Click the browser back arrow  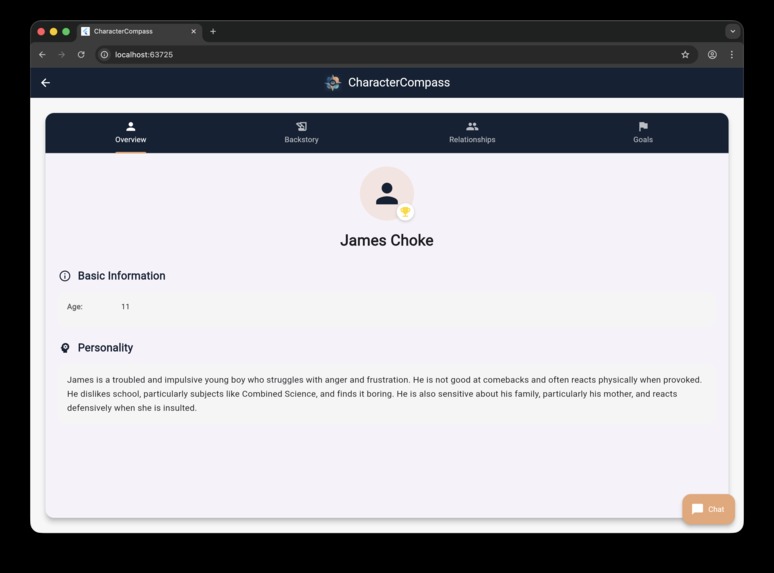(42, 55)
